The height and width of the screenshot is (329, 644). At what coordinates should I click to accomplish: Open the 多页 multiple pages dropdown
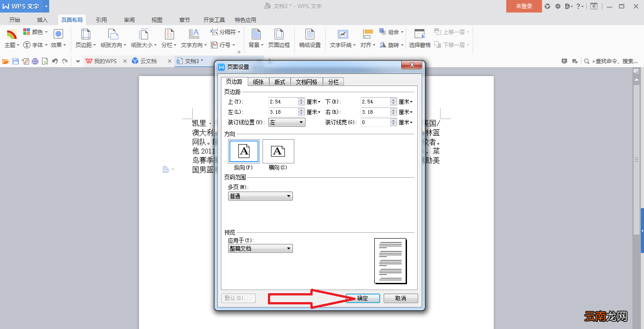click(260, 196)
